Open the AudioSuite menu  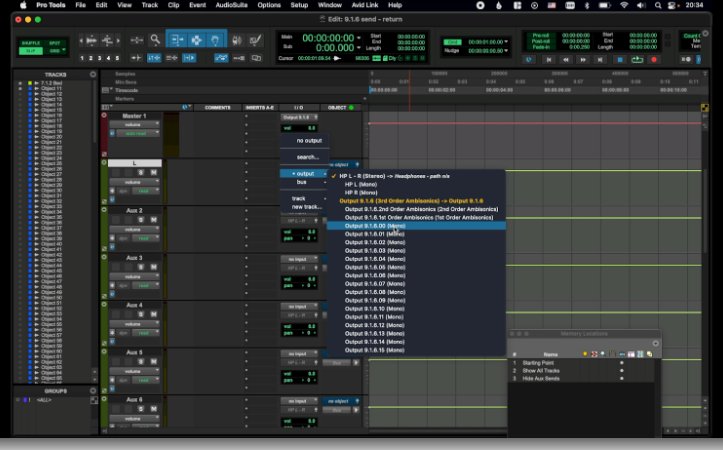click(x=231, y=5)
